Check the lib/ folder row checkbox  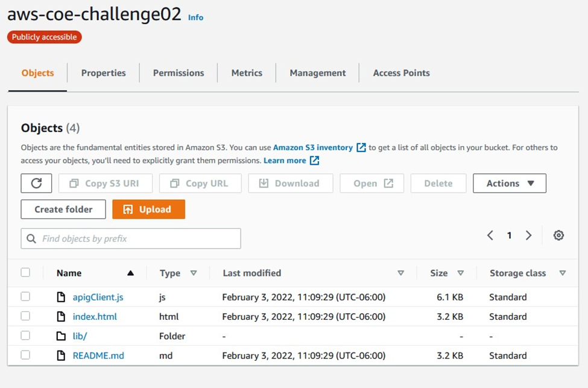[25, 336]
